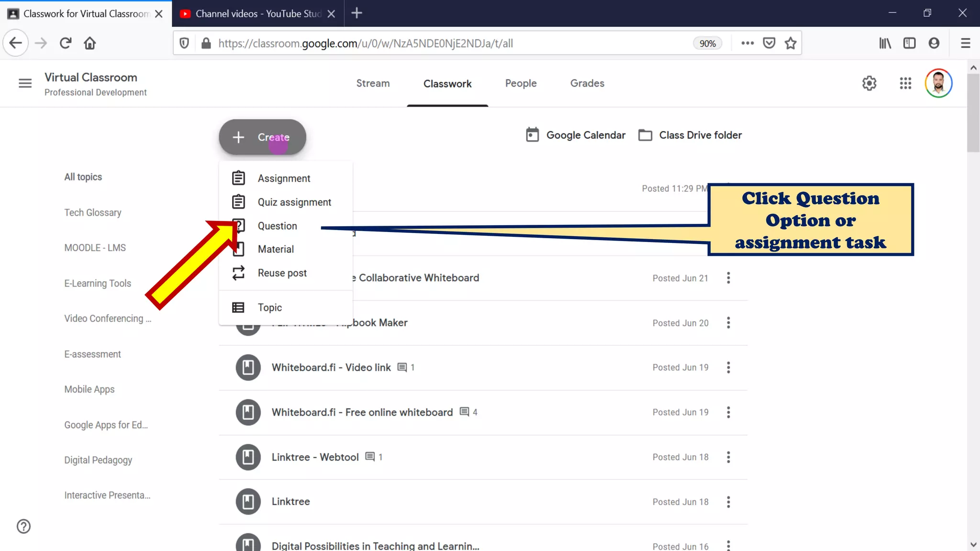The image size is (980, 551).
Task: Open Firefox account icon
Action: (934, 43)
